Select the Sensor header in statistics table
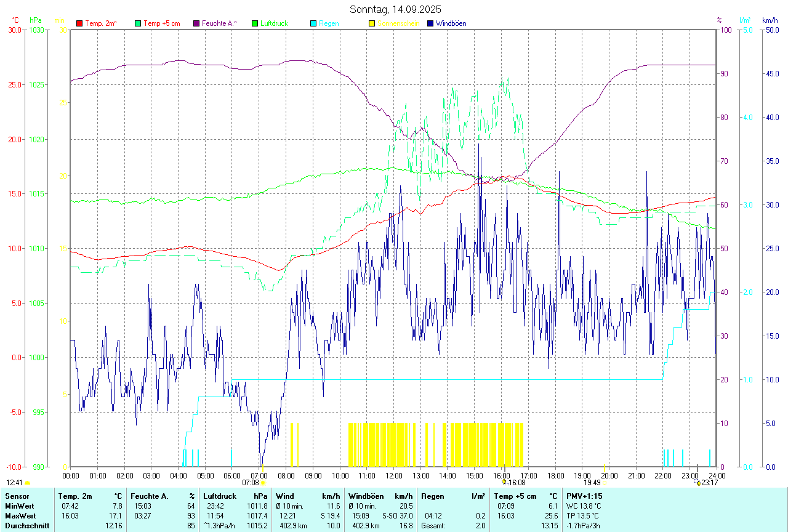Screen dimensions: 788x532 (x=17, y=496)
